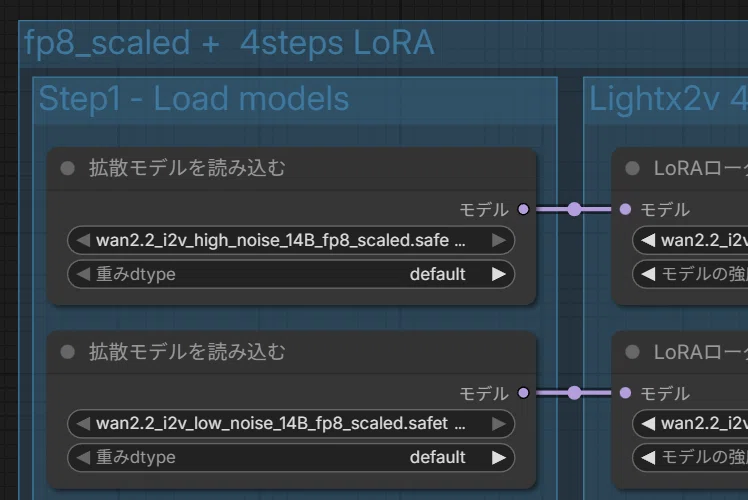
Task: Step 重みdtype forward in low_noise loader node
Action: (x=499, y=458)
